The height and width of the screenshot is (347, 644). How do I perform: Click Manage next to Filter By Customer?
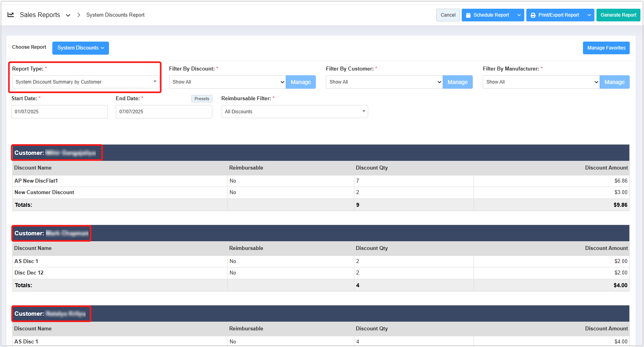457,82
